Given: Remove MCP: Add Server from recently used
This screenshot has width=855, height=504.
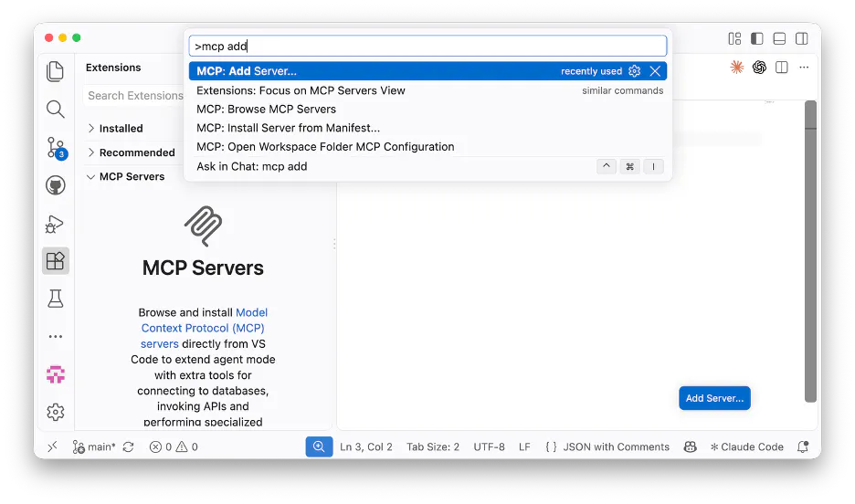Looking at the screenshot, I should coord(655,71).
